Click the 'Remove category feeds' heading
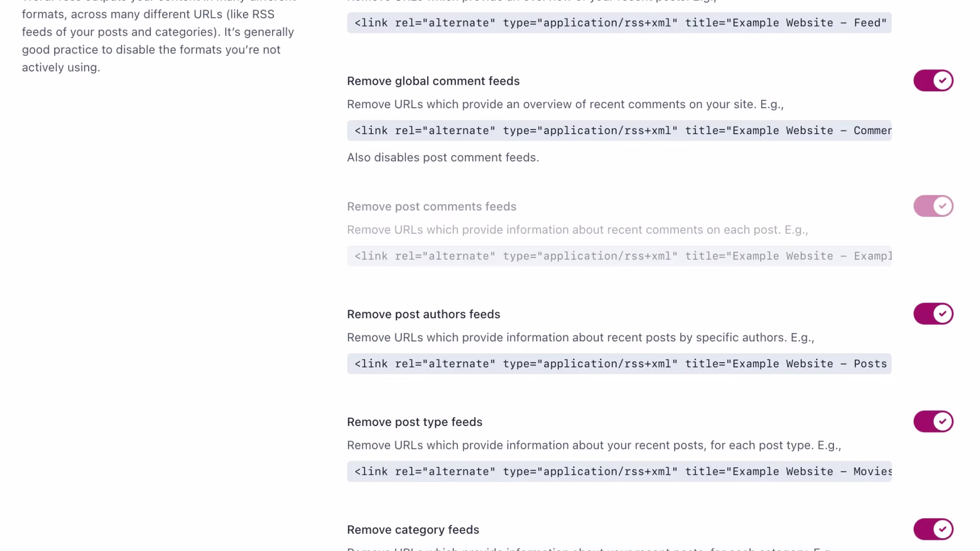 click(x=413, y=530)
